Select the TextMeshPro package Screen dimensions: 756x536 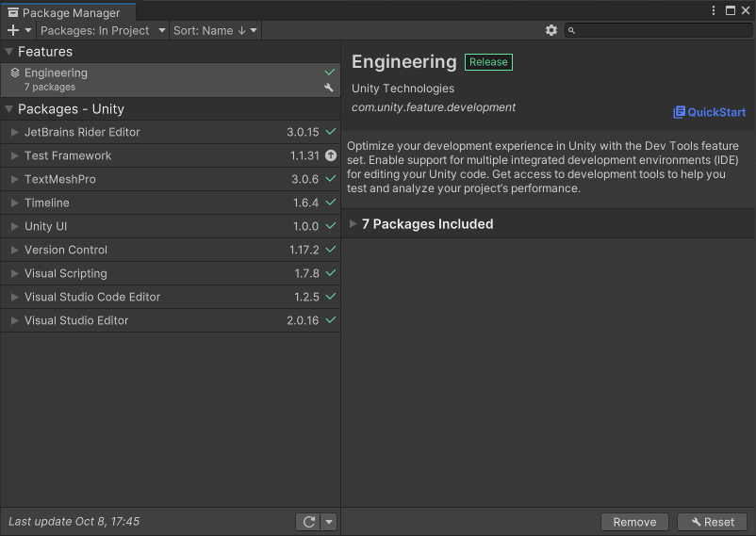[171, 179]
